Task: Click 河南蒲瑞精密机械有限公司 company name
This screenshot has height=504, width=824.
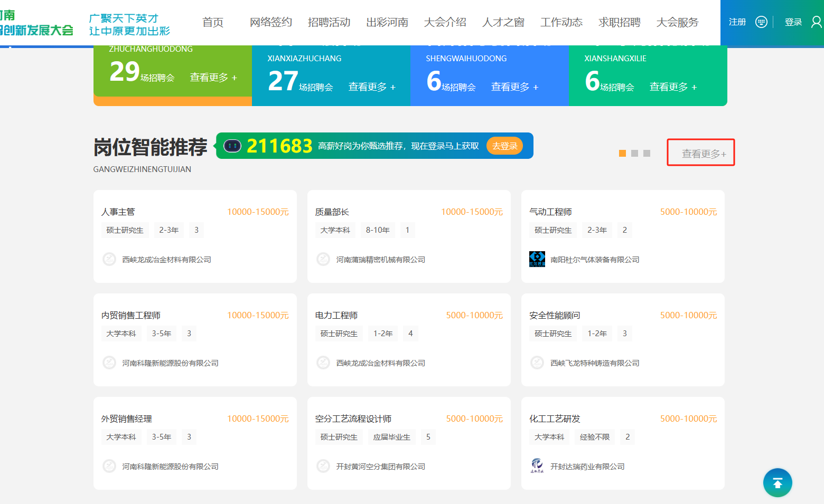Action: coord(381,260)
